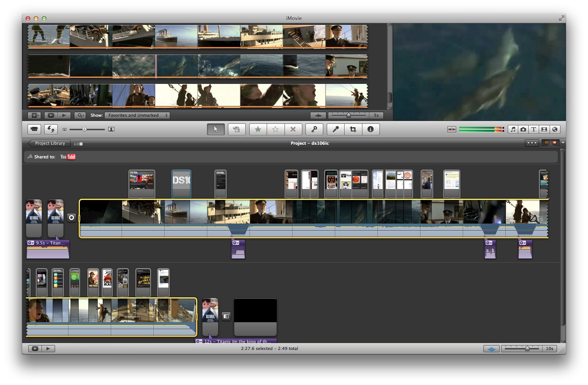This screenshot has height=385, width=588.
Task: Play project full screen from footer
Action: (x=35, y=349)
